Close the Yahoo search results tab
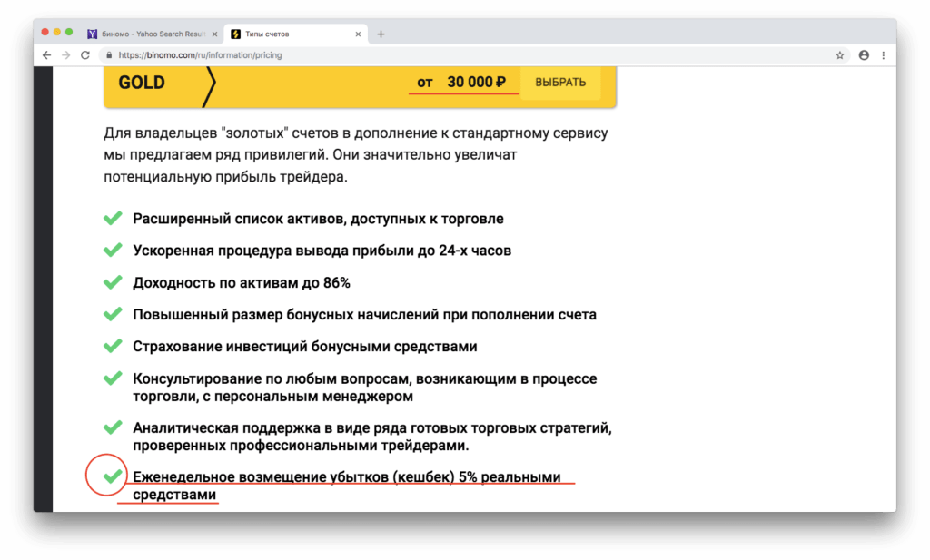 coord(215,33)
